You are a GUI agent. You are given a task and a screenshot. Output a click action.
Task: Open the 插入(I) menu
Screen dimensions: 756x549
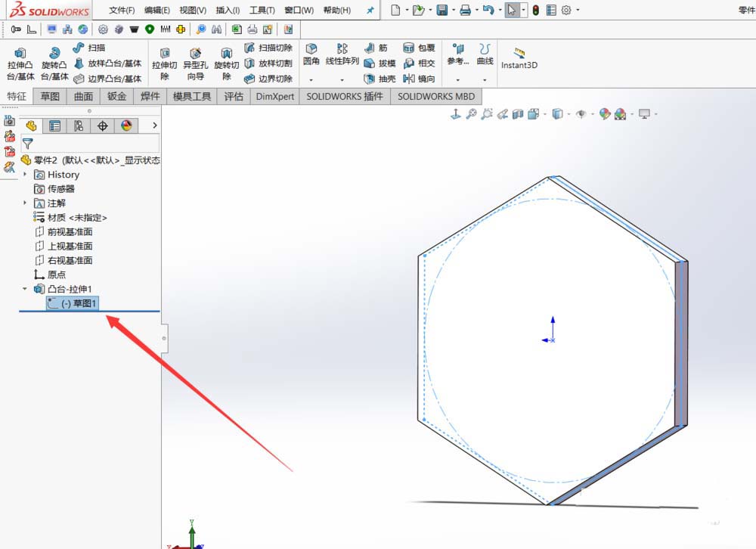point(228,10)
